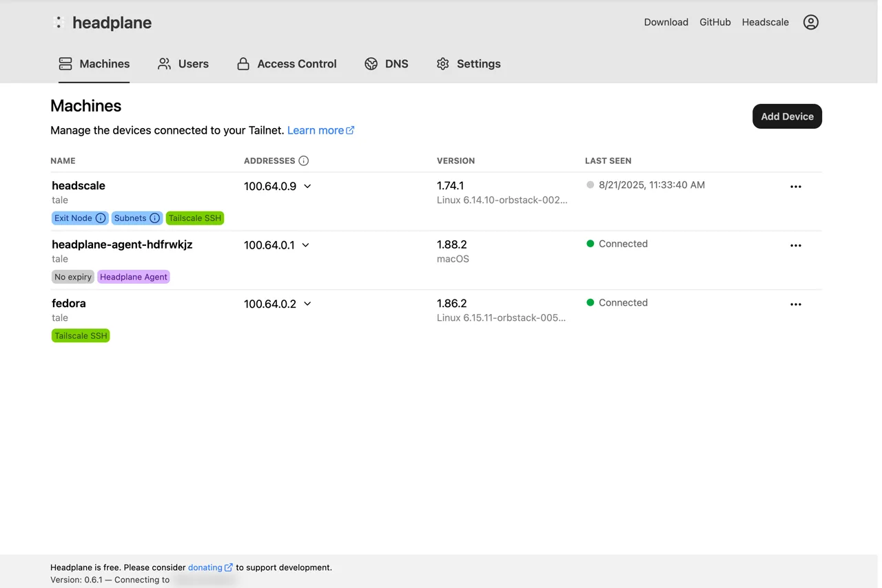The image size is (882, 588).
Task: Click the version 1.74.1 text
Action: tap(451, 186)
